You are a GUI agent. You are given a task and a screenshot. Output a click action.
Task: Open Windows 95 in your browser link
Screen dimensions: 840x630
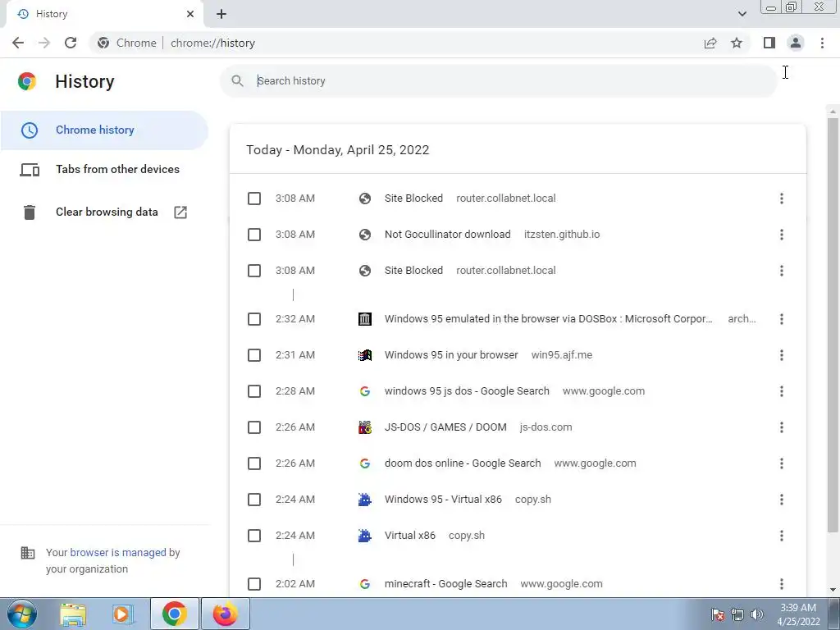point(451,355)
